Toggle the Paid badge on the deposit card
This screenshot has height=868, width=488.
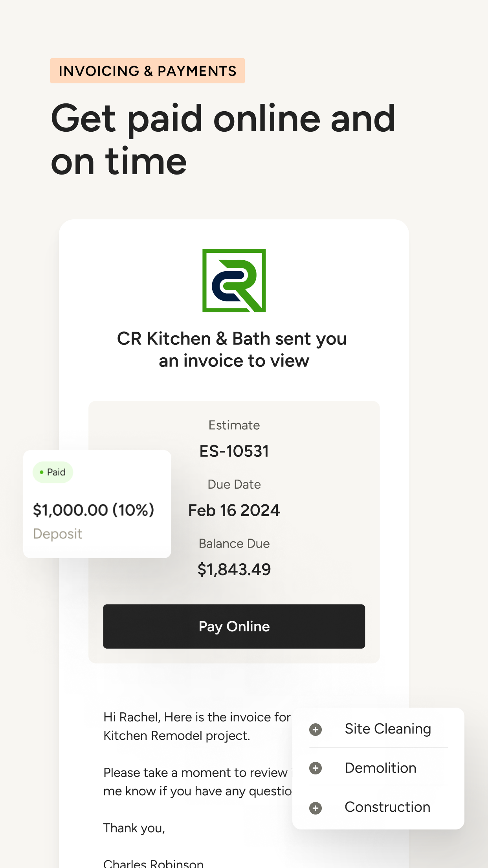coord(53,472)
